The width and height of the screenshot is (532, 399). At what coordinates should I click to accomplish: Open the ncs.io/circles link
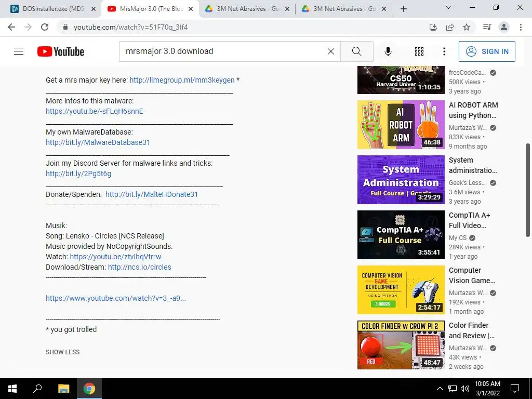coord(139,267)
